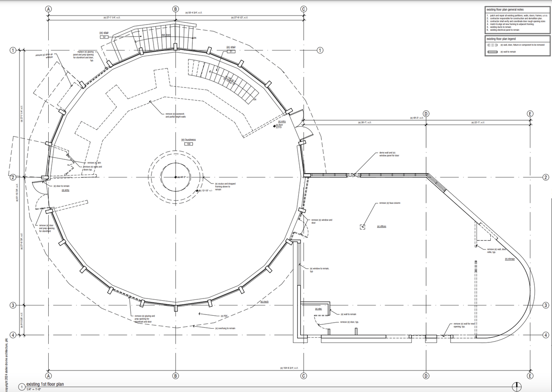Click the dashed faux column symbol near (e) offices
This screenshot has height=392, width=552.
pyautogui.click(x=362, y=227)
